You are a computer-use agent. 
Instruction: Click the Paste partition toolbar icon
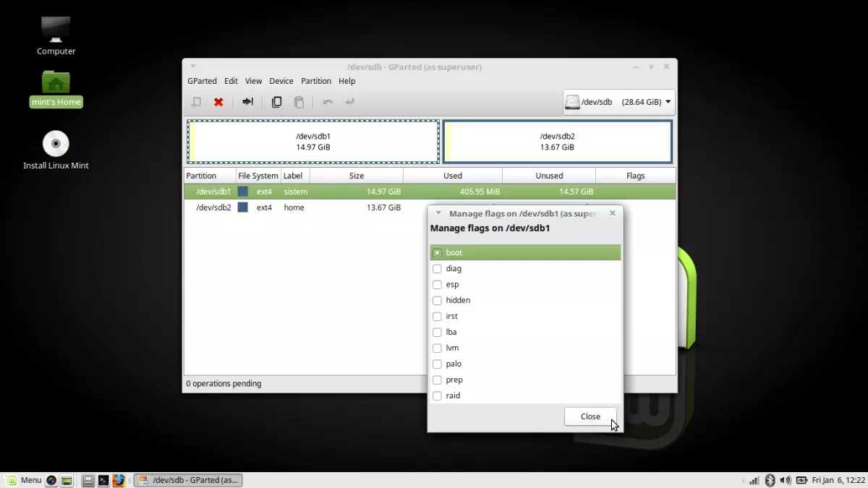point(299,102)
